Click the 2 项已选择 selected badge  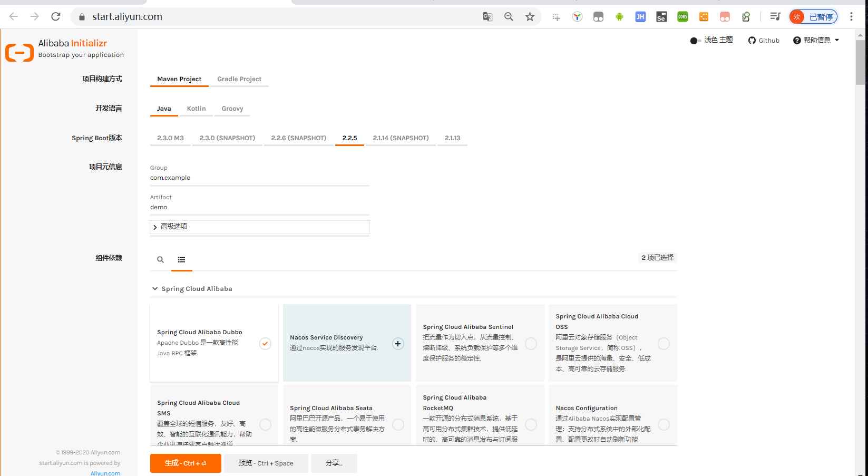657,258
